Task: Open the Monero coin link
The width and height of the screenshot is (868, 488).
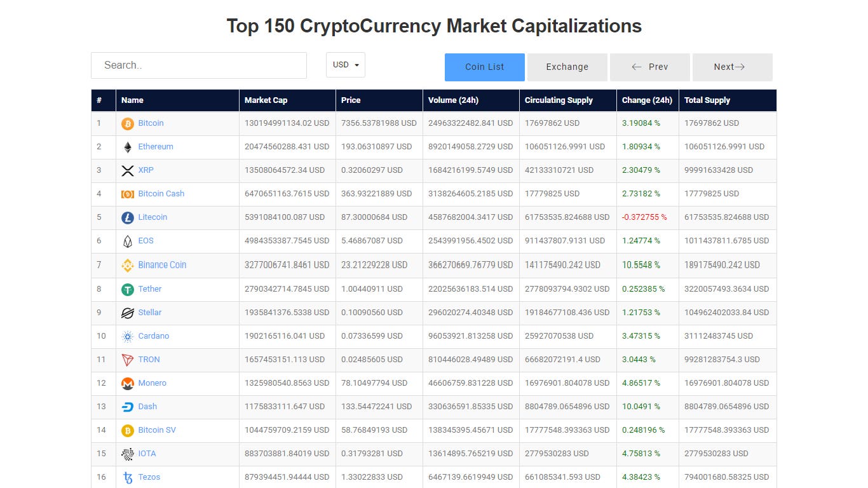Action: 152,383
